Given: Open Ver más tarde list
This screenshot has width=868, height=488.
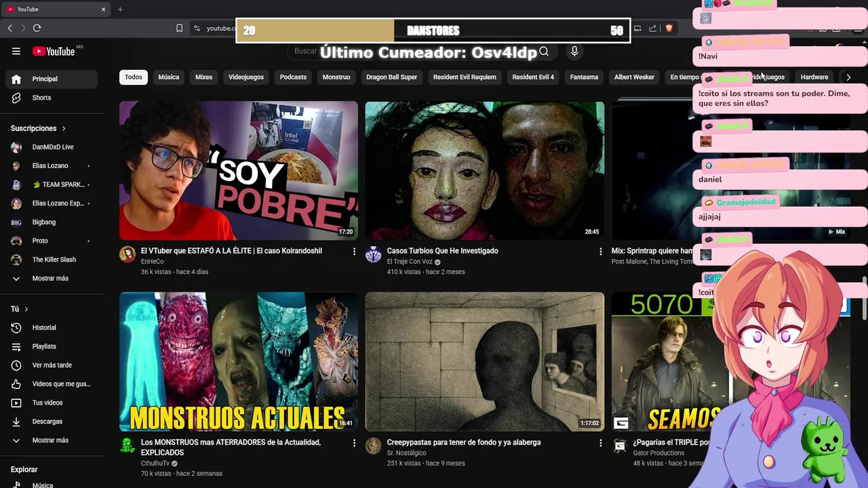Looking at the screenshot, I should point(52,365).
